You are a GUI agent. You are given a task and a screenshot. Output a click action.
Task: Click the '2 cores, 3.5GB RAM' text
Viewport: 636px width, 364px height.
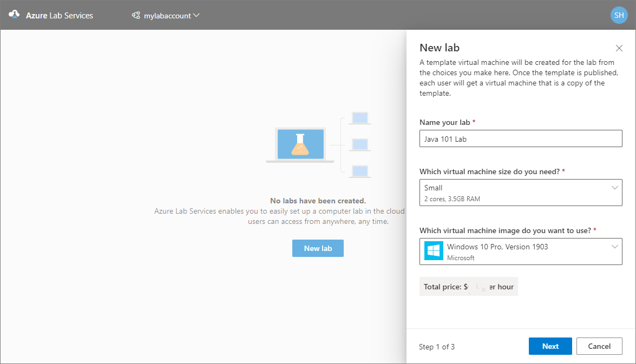tap(453, 199)
